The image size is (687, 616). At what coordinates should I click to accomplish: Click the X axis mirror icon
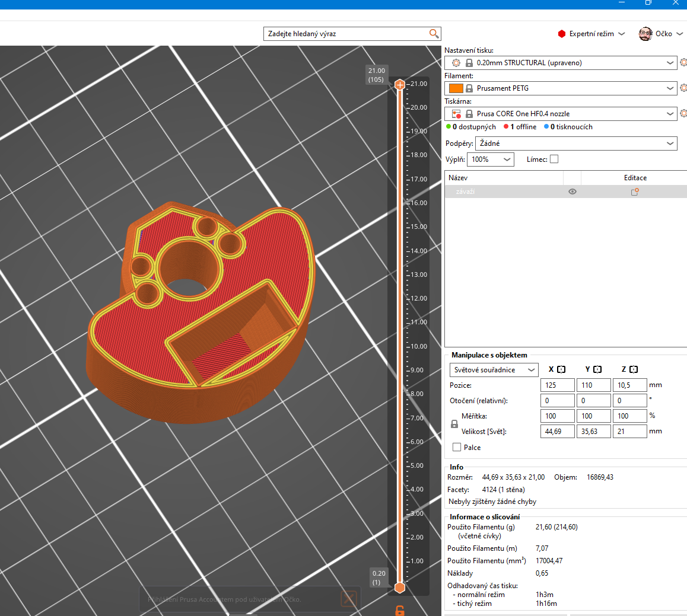[x=561, y=369]
